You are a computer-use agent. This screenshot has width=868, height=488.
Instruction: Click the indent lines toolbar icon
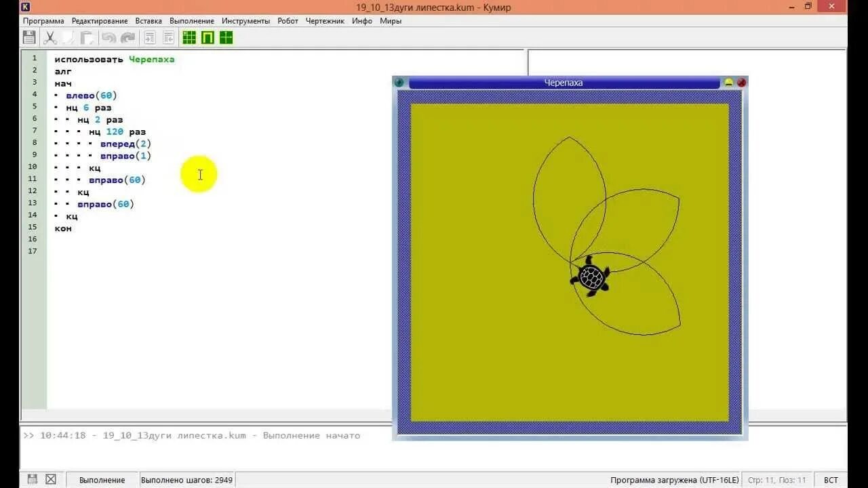click(x=150, y=38)
